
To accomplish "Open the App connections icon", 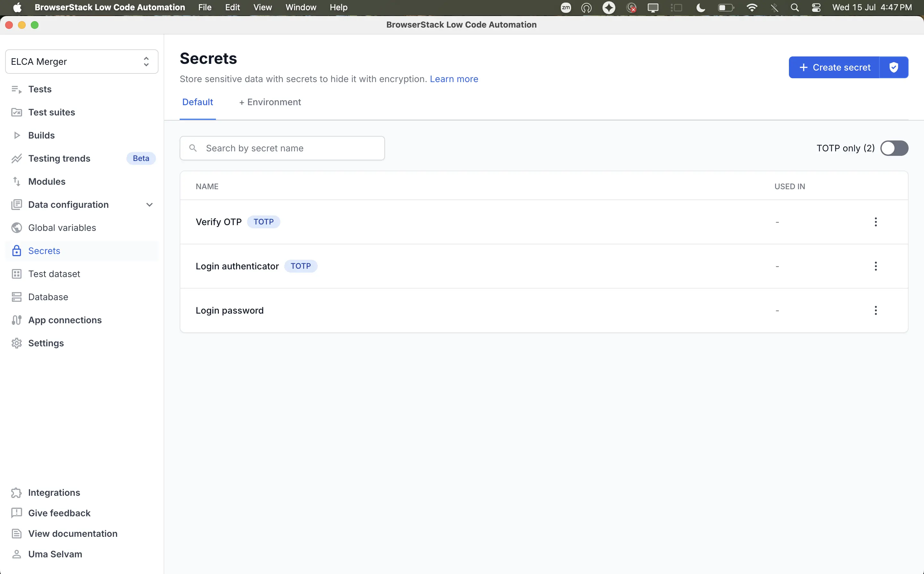I will [x=16, y=320].
